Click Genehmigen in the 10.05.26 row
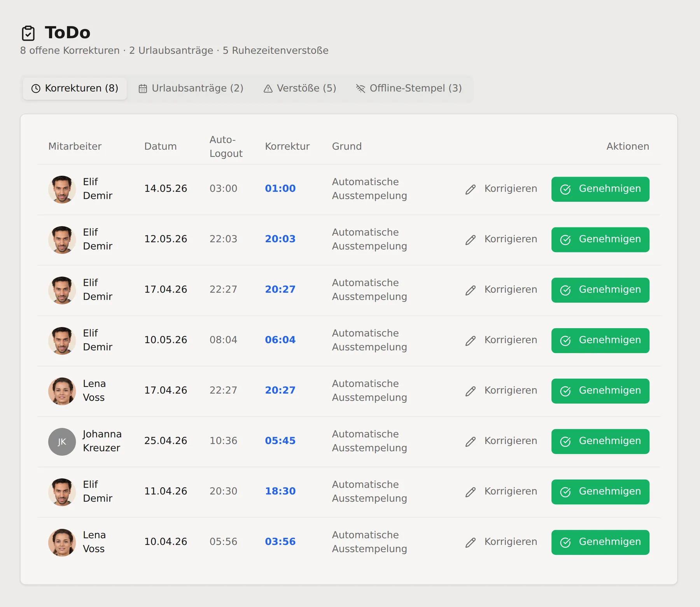 [x=600, y=341]
